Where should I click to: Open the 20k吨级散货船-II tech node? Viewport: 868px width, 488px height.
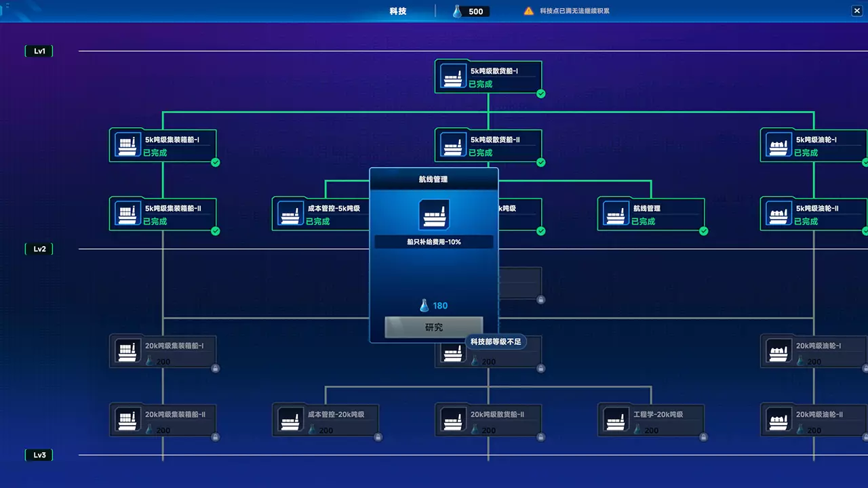(x=488, y=420)
